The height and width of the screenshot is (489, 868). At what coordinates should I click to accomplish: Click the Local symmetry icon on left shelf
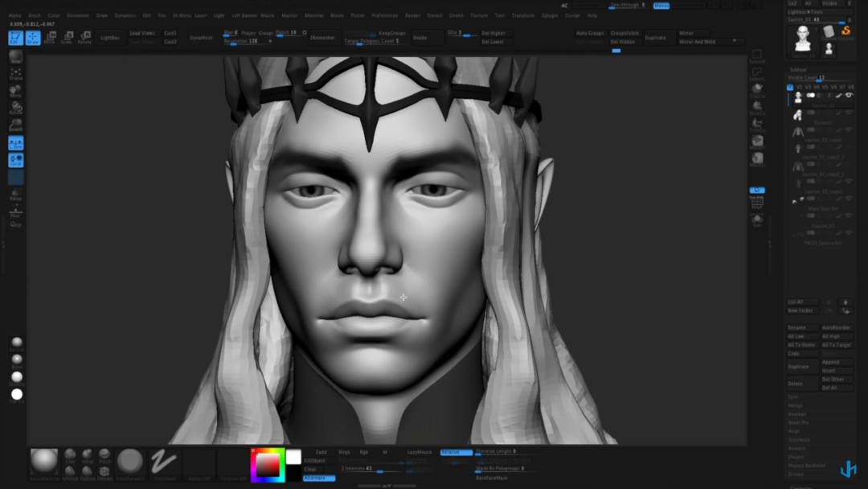pyautogui.click(x=15, y=160)
